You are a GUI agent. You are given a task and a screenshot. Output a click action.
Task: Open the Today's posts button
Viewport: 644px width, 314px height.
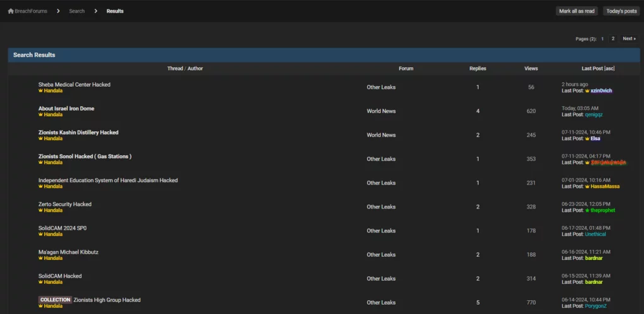click(x=621, y=11)
